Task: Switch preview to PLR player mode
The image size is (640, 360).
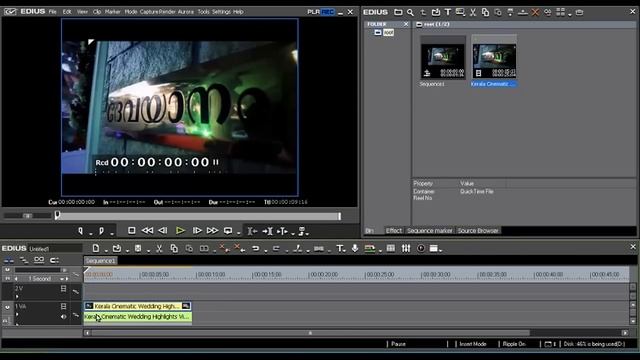Action: pyautogui.click(x=313, y=12)
